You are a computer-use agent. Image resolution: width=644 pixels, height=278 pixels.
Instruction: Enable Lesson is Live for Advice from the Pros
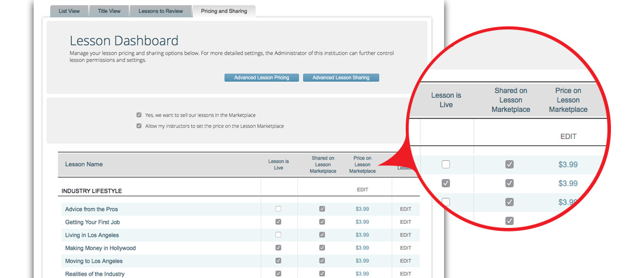coord(278,209)
